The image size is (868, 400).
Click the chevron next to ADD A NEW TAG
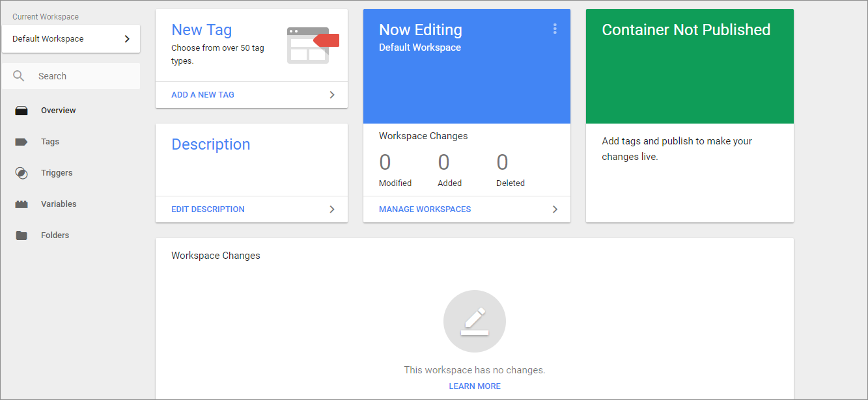click(331, 94)
